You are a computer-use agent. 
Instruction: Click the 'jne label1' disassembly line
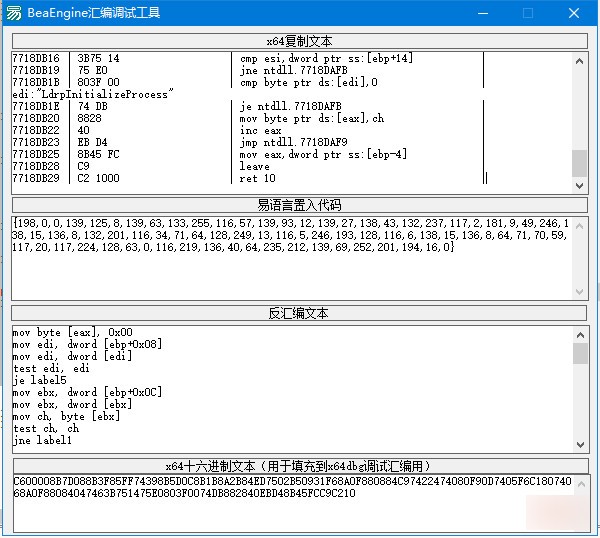[42, 440]
